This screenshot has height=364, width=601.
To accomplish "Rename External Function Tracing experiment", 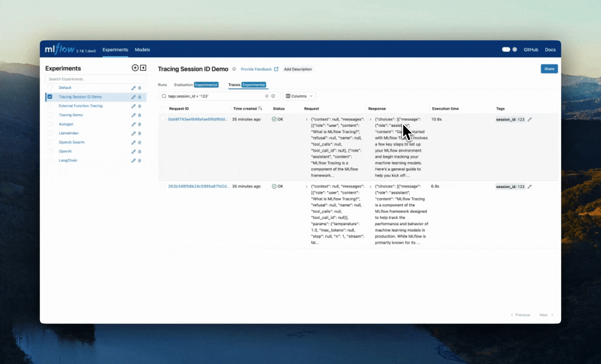I will click(x=134, y=106).
